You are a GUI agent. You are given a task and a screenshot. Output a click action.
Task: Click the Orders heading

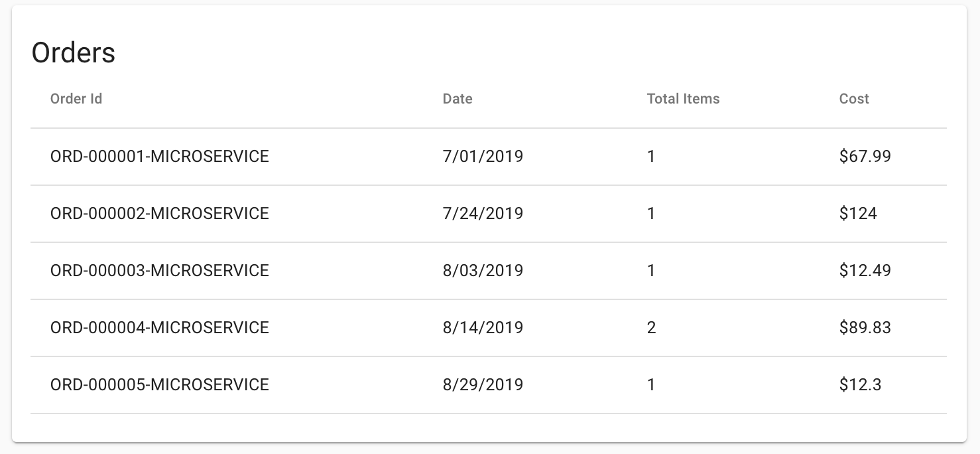[x=74, y=53]
